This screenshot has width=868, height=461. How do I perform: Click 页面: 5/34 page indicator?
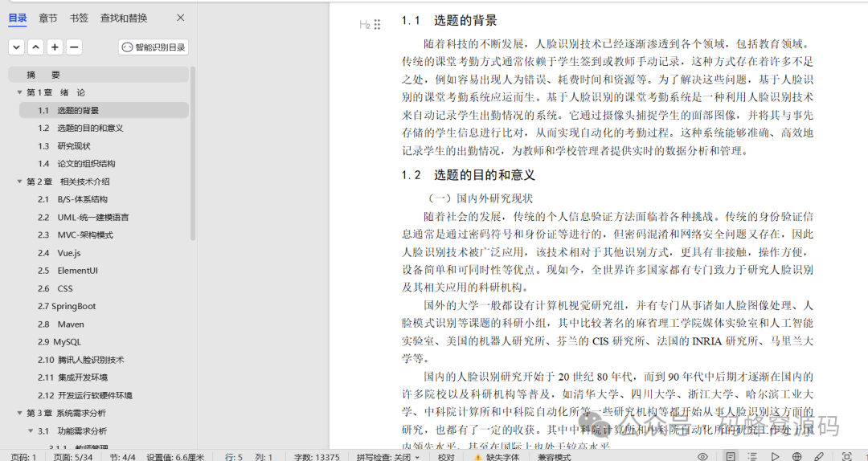(72, 456)
